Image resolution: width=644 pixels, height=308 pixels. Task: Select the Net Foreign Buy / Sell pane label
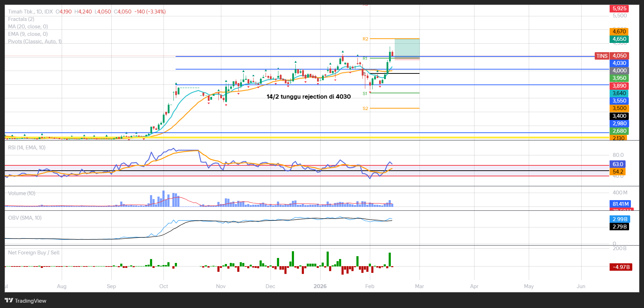pyautogui.click(x=34, y=253)
